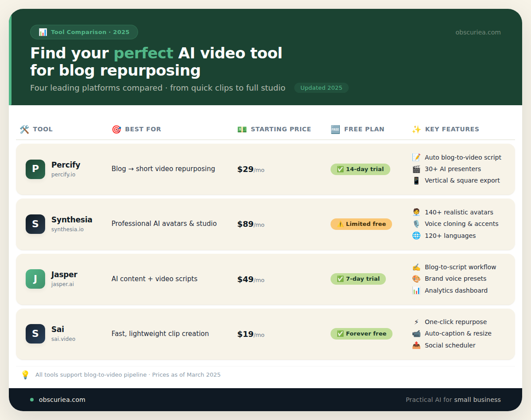Click the Synthesia tool name
The height and width of the screenshot is (420, 531).
point(72,220)
